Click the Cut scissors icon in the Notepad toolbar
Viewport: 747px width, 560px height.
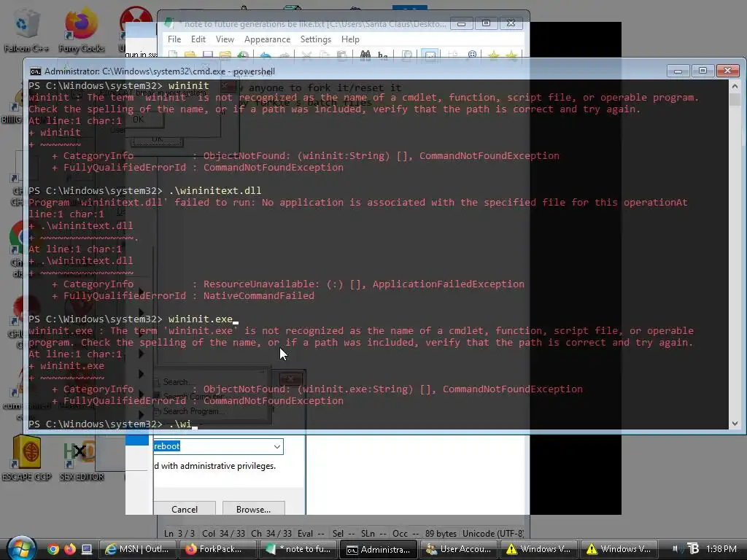[306, 55]
